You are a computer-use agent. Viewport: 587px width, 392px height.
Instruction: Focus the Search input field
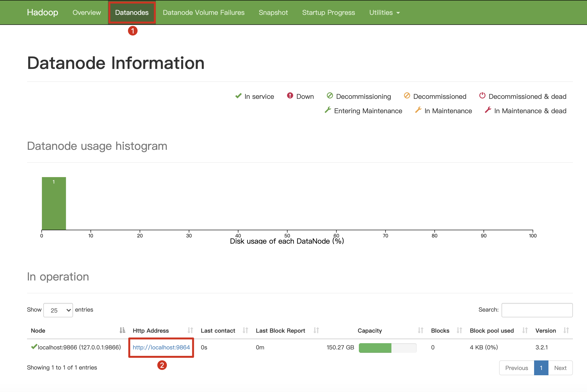pos(537,310)
